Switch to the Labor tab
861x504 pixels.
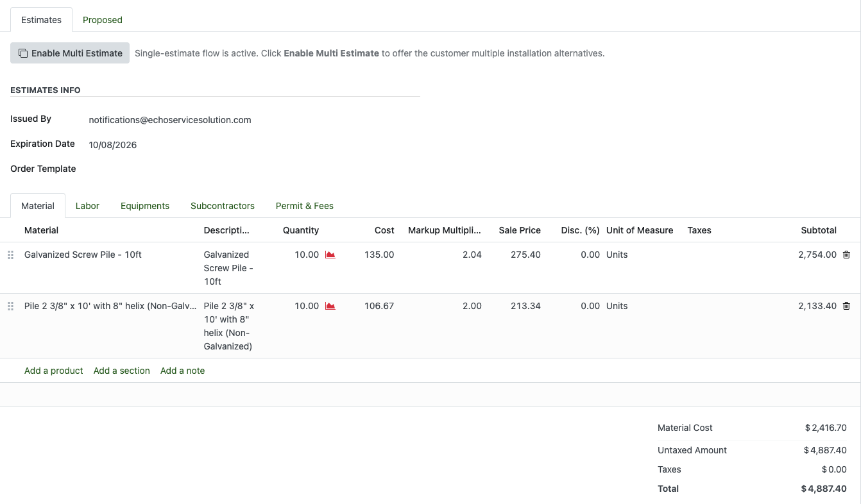point(87,206)
